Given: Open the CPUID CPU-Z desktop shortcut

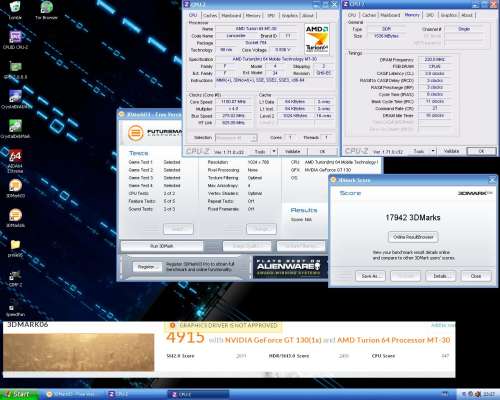Looking at the screenshot, I should pyautogui.click(x=15, y=40).
